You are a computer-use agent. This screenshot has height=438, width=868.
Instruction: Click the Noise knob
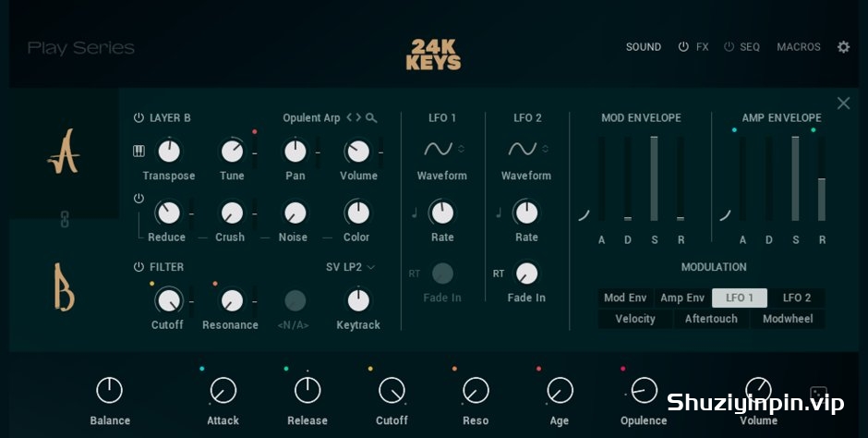coord(295,213)
